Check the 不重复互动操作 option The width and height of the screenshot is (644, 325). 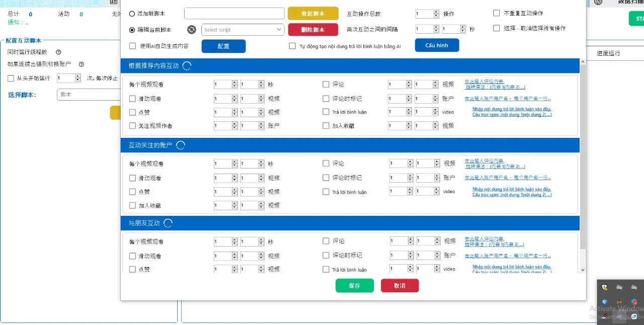(495, 14)
